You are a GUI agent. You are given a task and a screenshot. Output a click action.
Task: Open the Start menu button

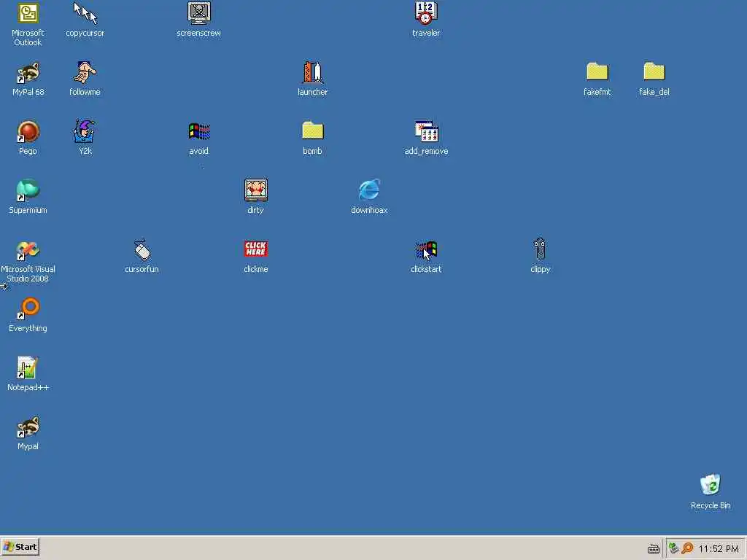(20, 547)
